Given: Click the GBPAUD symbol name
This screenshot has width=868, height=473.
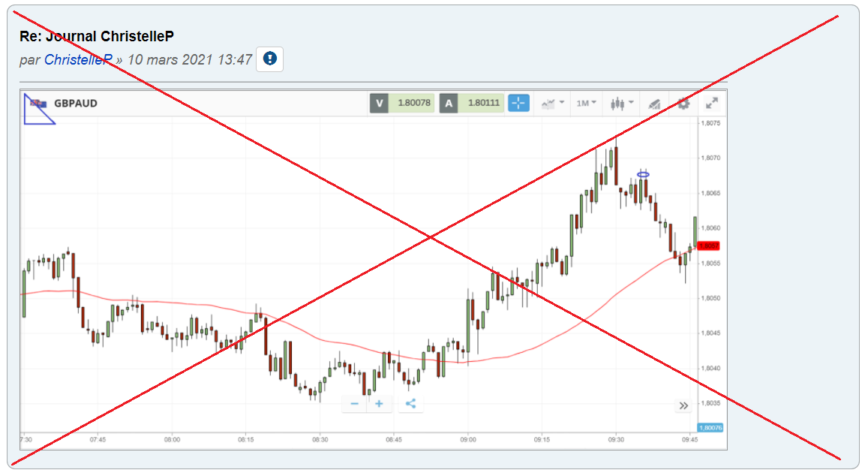Looking at the screenshot, I should tap(75, 104).
